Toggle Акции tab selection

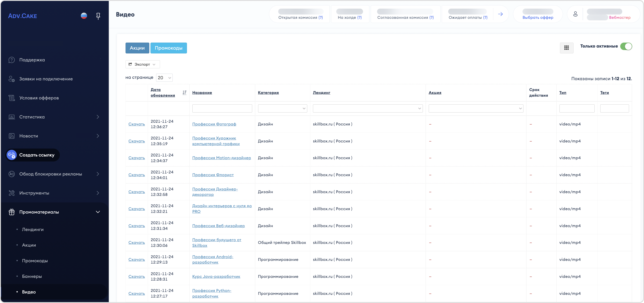[x=137, y=48]
